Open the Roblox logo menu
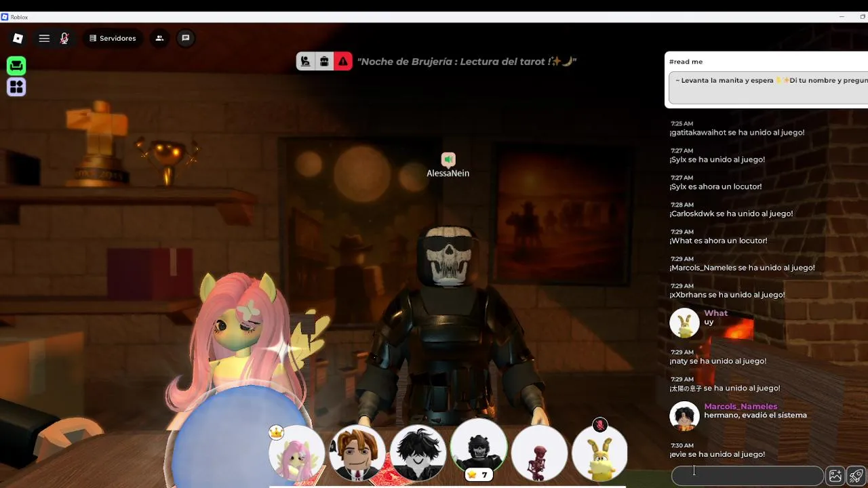 (x=18, y=39)
